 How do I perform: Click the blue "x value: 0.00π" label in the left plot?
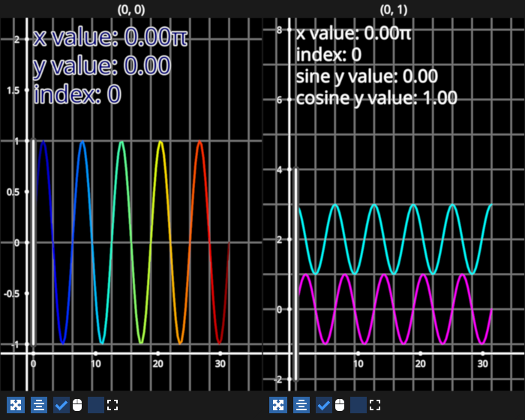110,37
